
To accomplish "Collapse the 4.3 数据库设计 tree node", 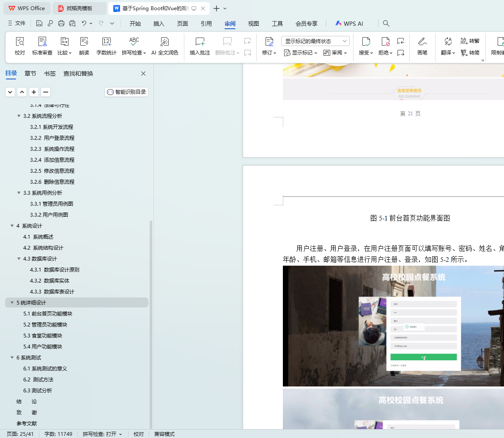I will point(19,259).
